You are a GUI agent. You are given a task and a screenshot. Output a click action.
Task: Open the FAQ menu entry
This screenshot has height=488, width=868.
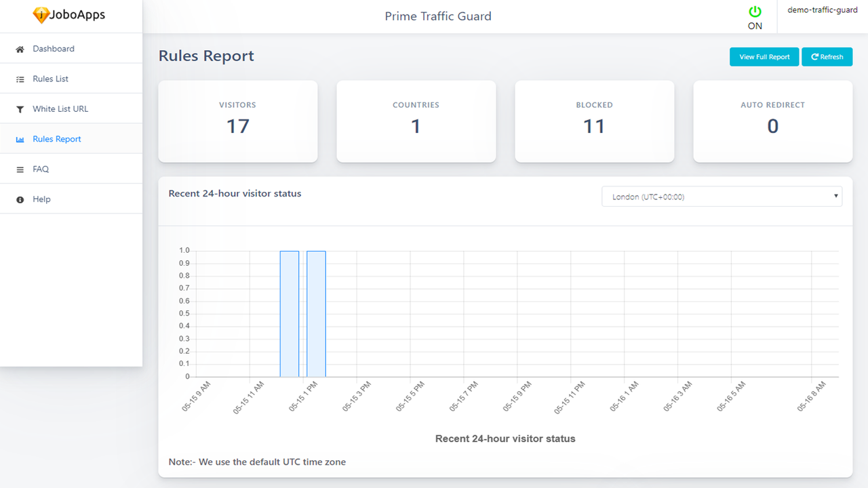pyautogui.click(x=71, y=169)
